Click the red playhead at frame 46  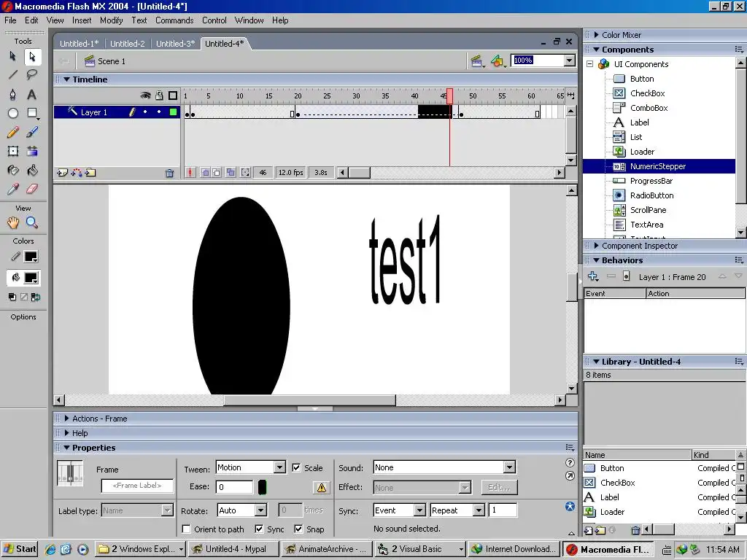(x=449, y=97)
